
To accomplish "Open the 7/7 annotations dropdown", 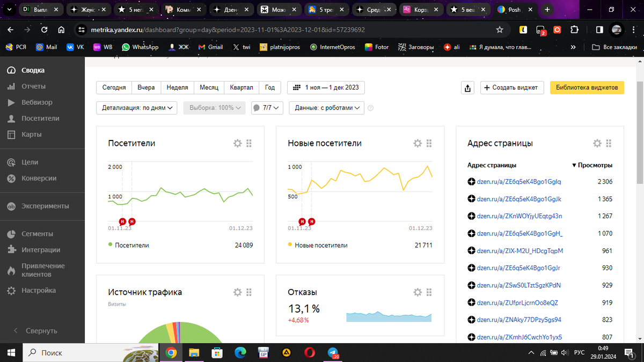I will (x=267, y=108).
